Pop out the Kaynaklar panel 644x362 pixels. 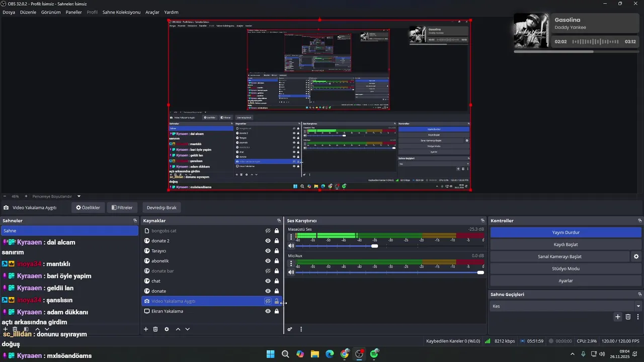[279, 221]
